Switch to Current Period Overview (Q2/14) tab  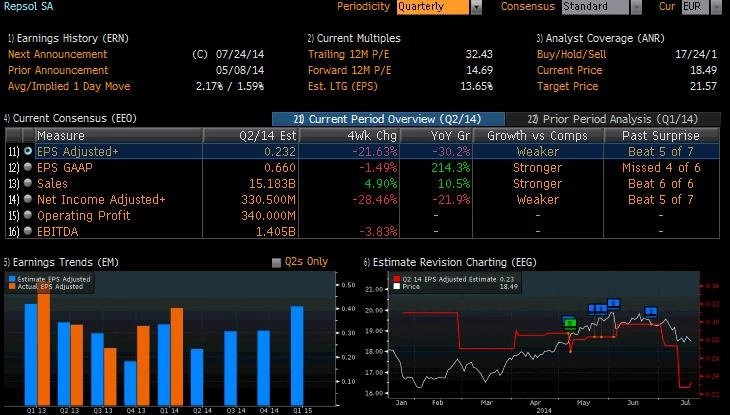point(388,119)
